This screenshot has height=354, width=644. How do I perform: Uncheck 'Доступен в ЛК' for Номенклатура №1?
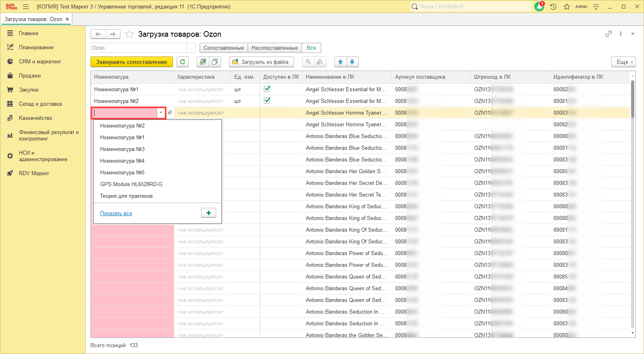(267, 89)
